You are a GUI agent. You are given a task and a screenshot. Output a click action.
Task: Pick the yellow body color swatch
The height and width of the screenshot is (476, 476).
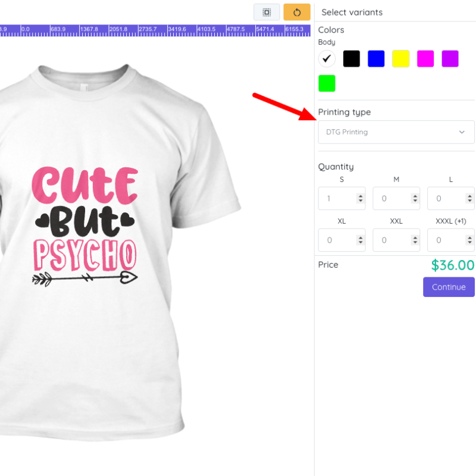click(400, 58)
